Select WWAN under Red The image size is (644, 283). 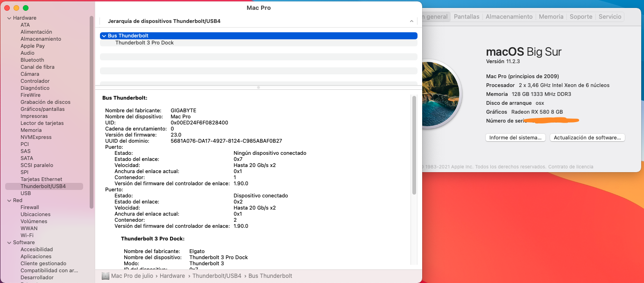coord(29,228)
